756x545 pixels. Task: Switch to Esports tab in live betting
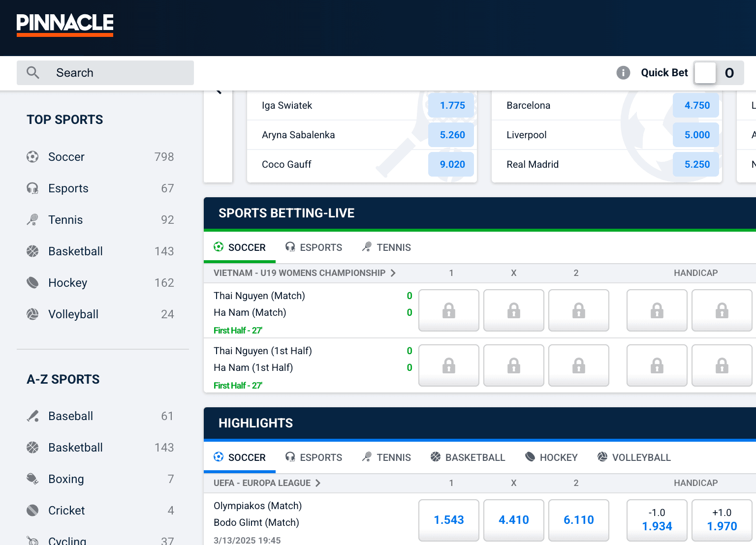pyautogui.click(x=314, y=247)
